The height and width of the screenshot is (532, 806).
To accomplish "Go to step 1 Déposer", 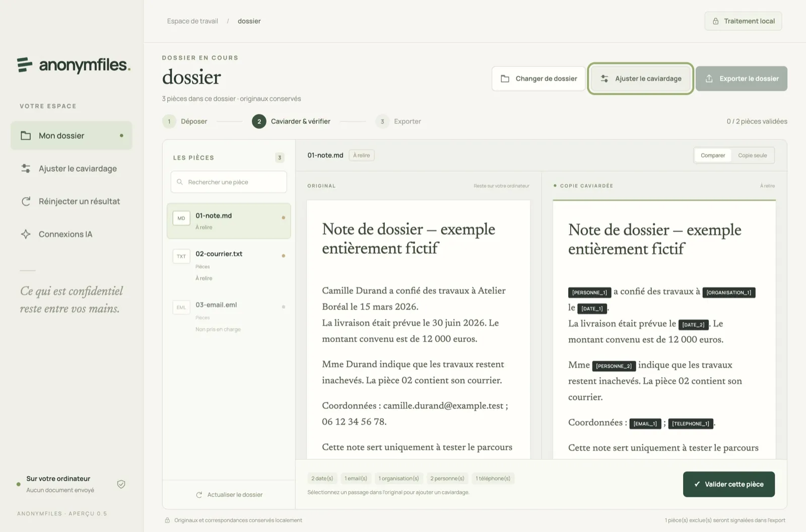I will pos(185,121).
